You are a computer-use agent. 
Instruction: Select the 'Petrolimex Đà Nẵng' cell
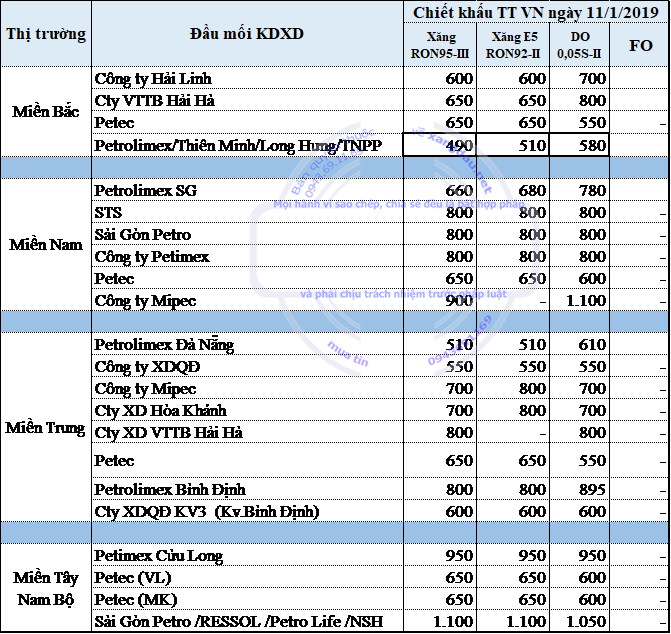(247, 344)
